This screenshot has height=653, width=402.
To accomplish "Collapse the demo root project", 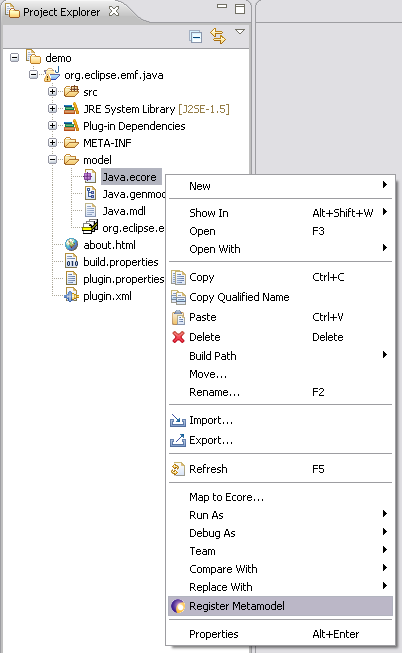I will coord(15,57).
